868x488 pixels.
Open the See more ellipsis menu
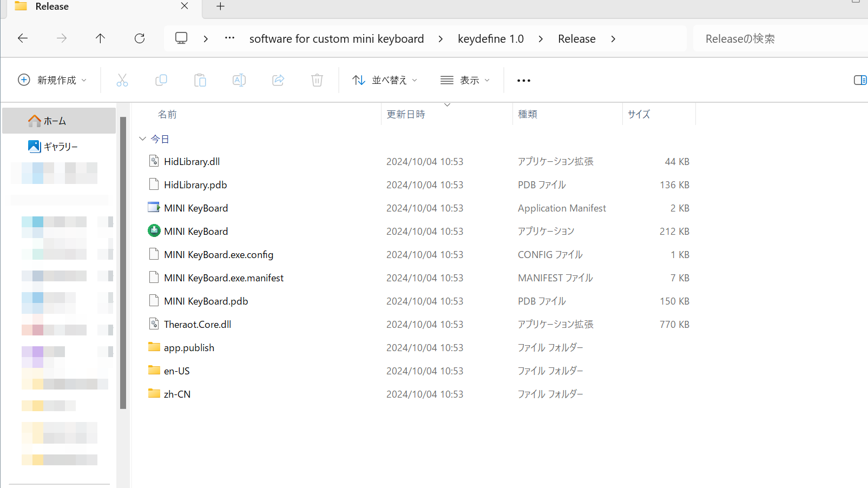(x=523, y=81)
